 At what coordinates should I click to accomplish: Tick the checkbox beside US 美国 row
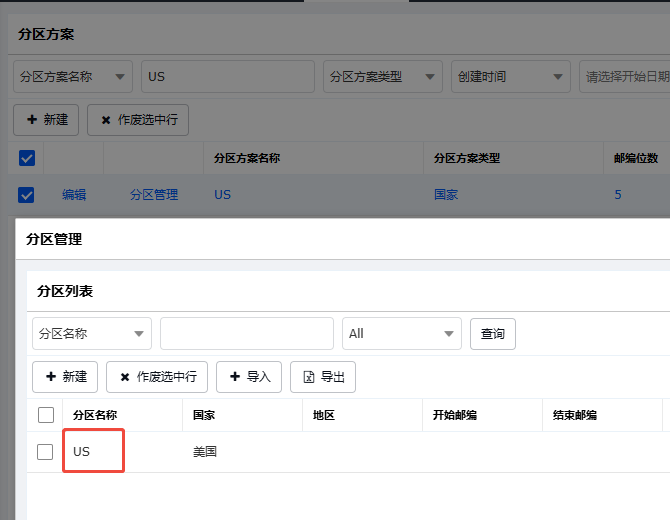click(x=45, y=452)
